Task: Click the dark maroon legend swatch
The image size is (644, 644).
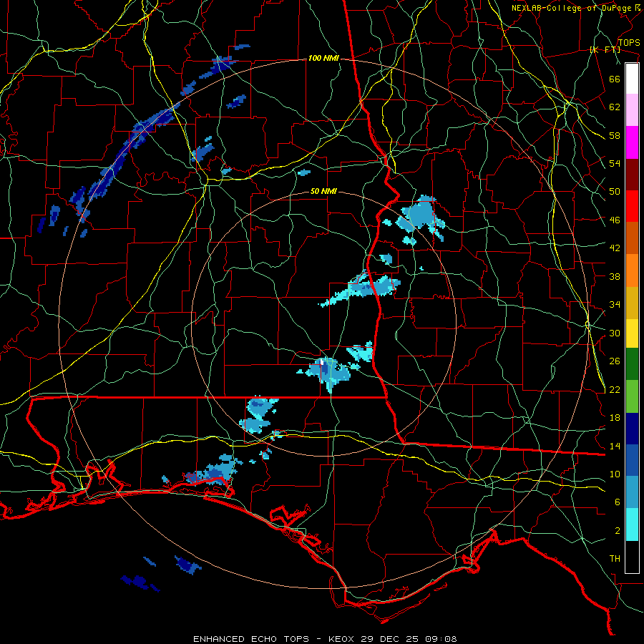Action: (632, 175)
